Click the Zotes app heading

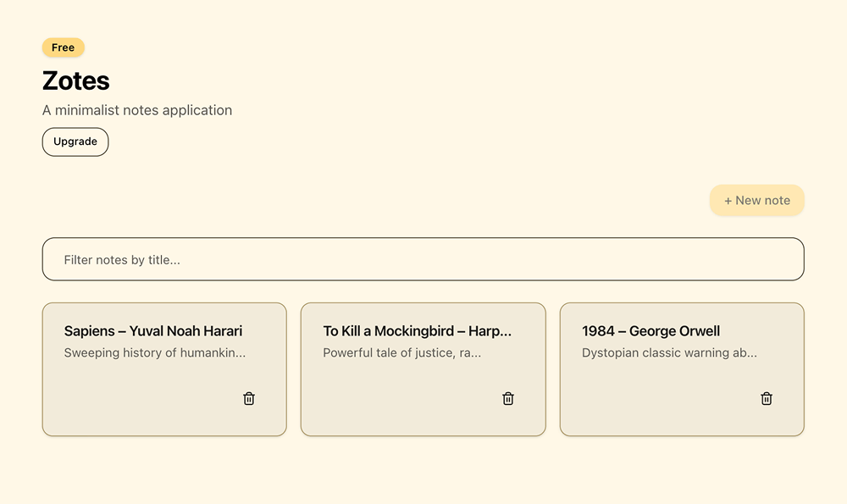[x=76, y=80]
